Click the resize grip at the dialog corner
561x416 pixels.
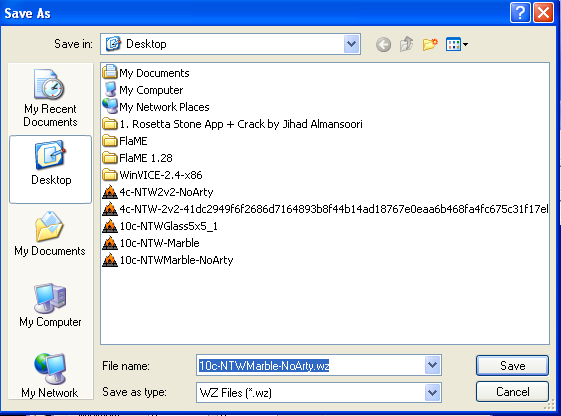click(x=550, y=405)
